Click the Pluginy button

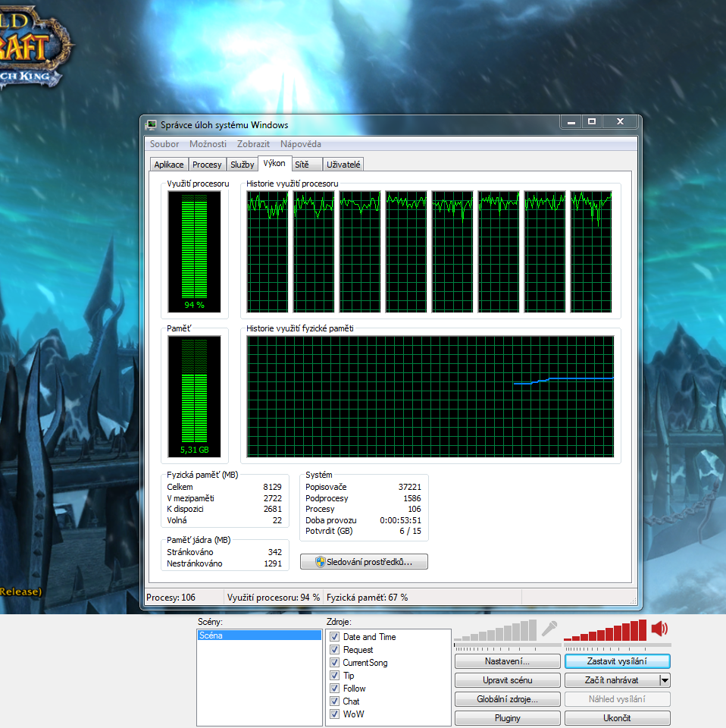[x=508, y=718]
